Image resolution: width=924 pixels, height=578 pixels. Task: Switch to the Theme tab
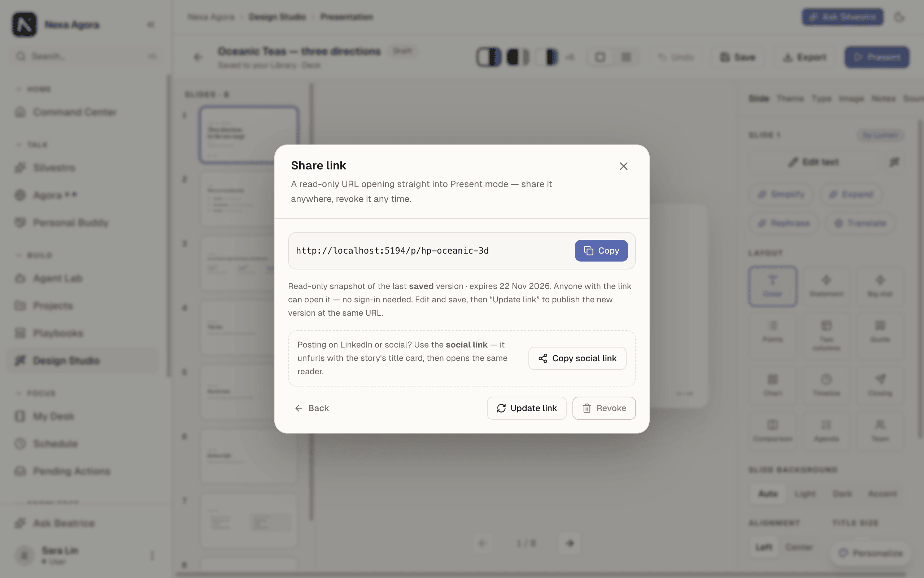790,99
